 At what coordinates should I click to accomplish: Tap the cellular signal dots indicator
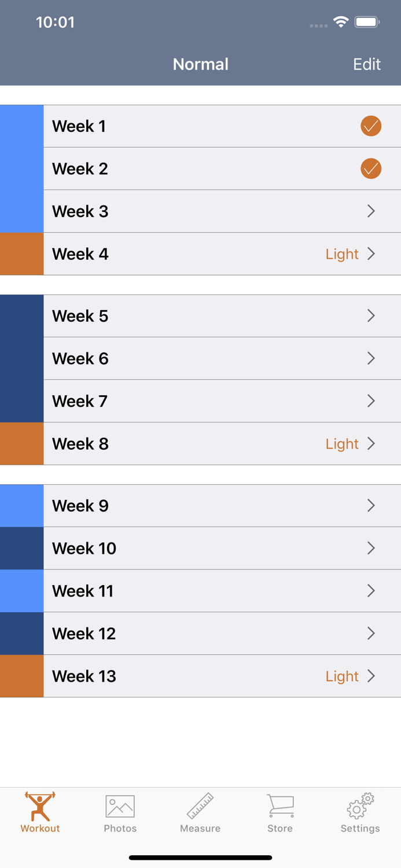click(318, 25)
